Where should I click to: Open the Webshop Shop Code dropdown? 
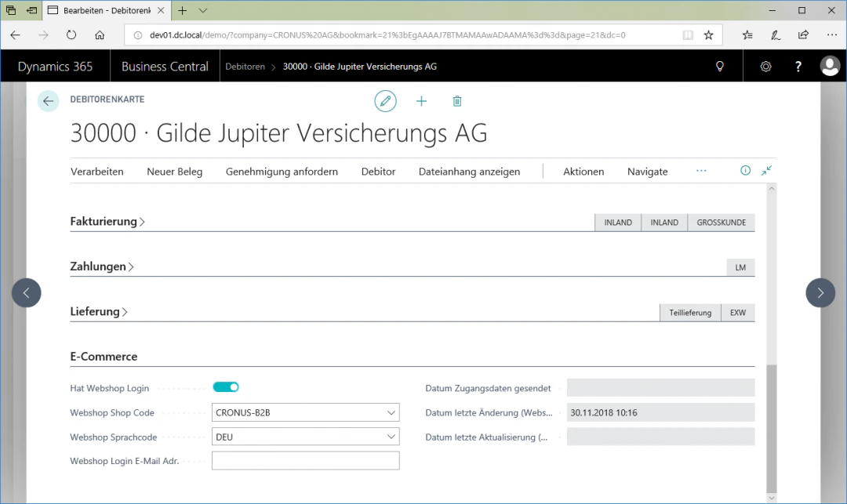391,412
